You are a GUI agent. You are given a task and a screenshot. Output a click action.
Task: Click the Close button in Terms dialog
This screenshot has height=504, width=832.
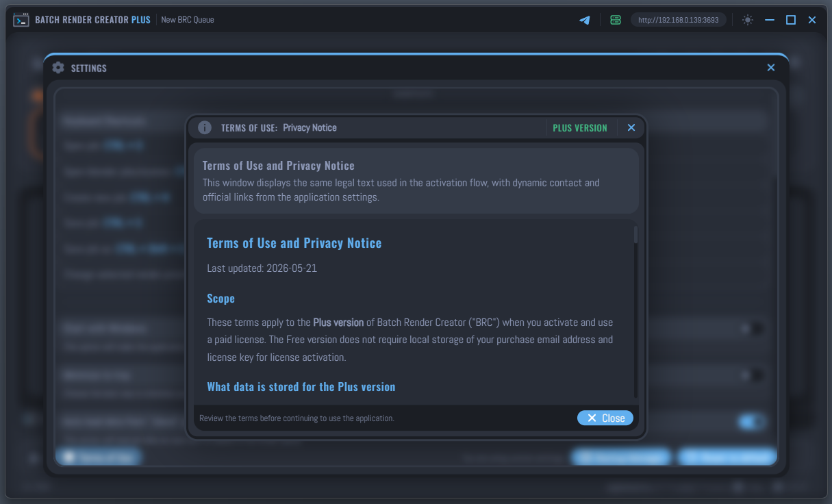point(605,418)
